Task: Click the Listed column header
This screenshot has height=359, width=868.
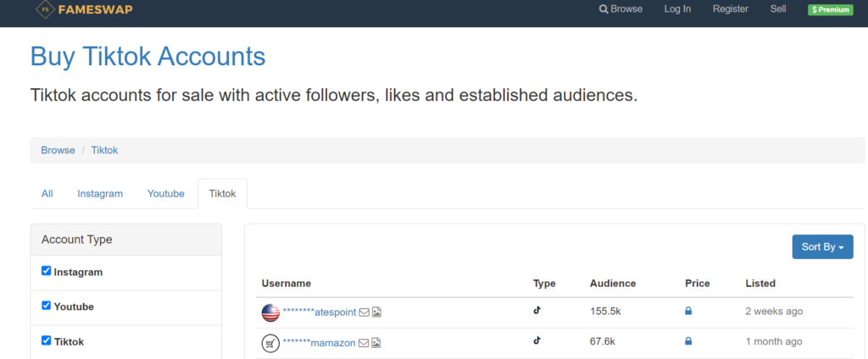Action: (760, 283)
